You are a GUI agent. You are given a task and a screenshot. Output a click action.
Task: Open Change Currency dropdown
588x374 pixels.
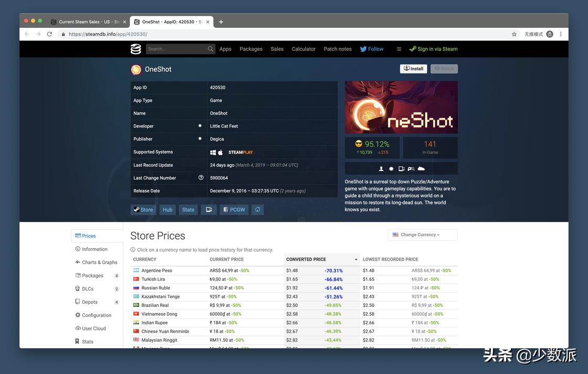pos(423,235)
